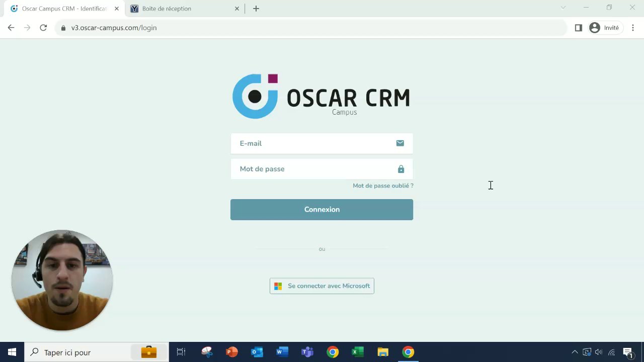Close the Oscar Campus CRM tab
This screenshot has width=644, height=362.
click(x=116, y=9)
